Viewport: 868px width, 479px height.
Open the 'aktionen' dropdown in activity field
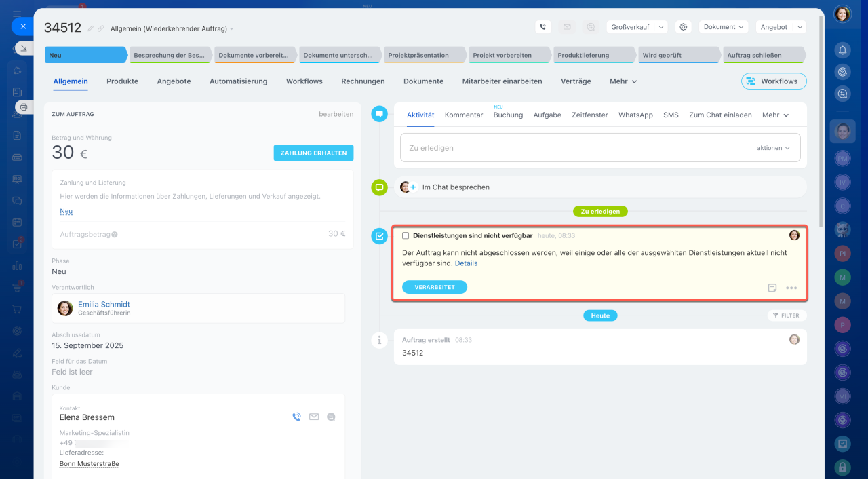coord(773,148)
